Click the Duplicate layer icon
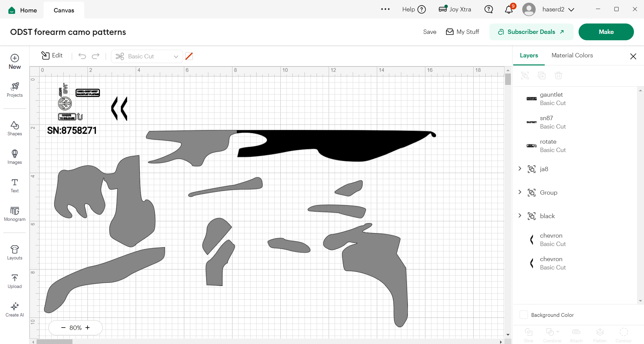Image resolution: width=644 pixels, height=344 pixels. (x=542, y=76)
